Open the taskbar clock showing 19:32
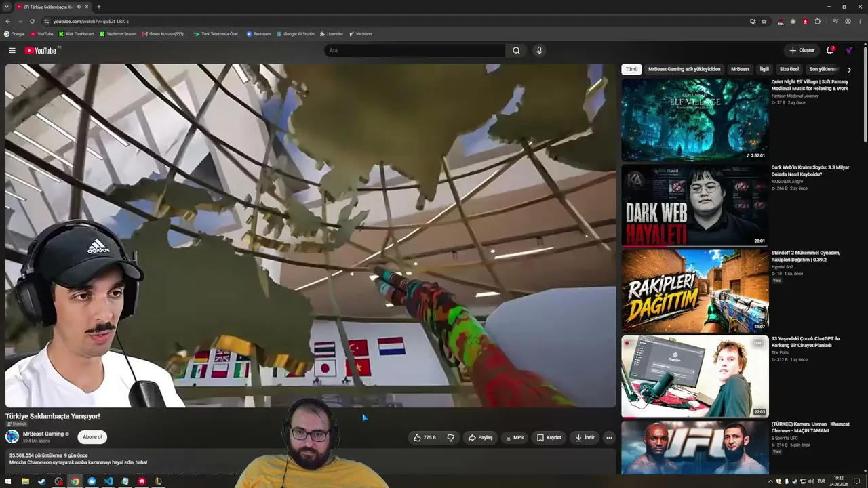The height and width of the screenshot is (488, 868). coord(839,481)
